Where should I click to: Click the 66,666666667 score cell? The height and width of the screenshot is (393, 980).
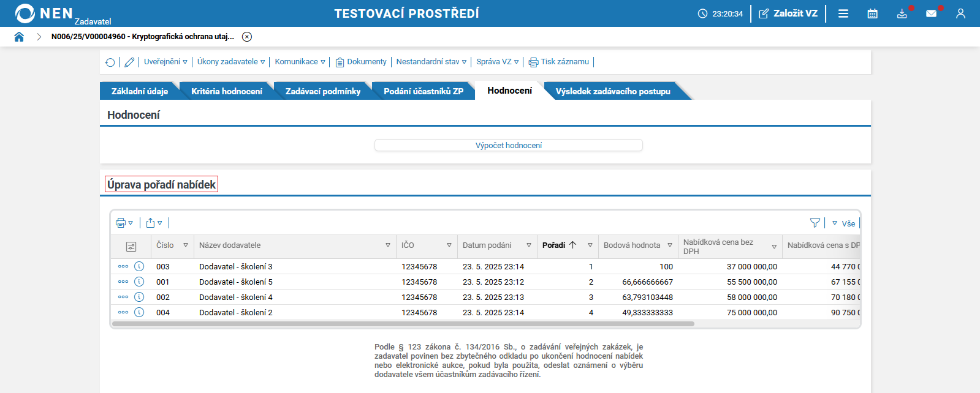[x=638, y=282]
